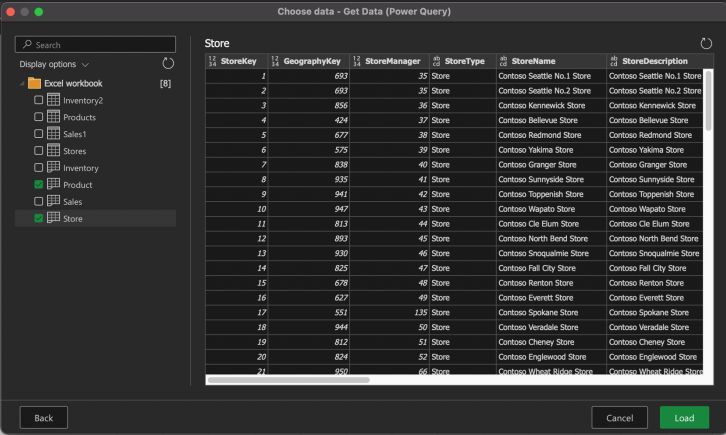Collapse the Excel workbook tree node
Image resolution: width=726 pixels, height=435 pixels.
[22, 84]
